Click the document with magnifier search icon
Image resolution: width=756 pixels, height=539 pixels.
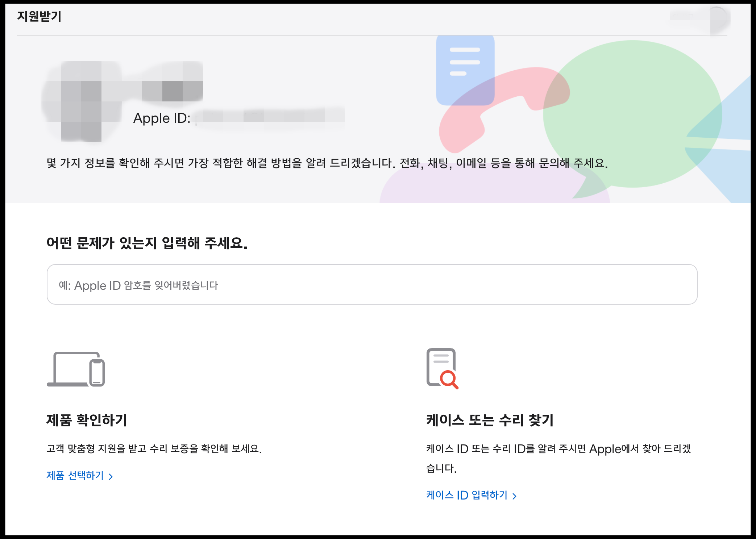point(442,368)
